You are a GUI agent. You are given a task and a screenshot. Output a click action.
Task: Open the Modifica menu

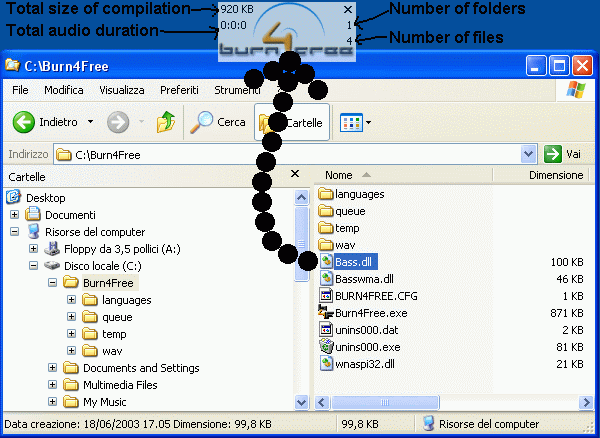coord(64,90)
